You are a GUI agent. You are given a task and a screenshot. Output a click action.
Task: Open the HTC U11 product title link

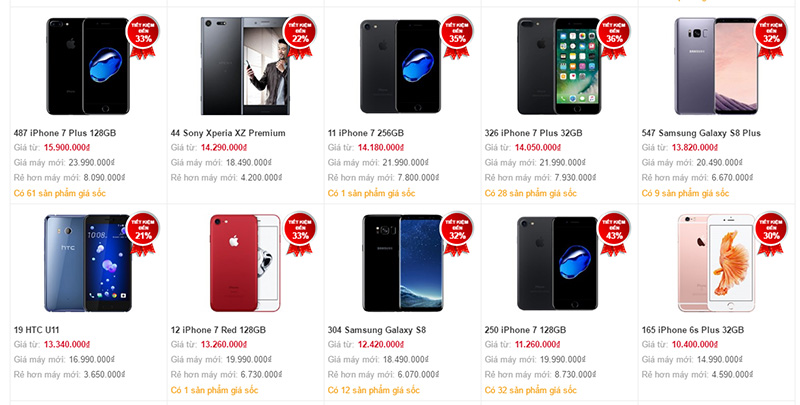click(36, 330)
